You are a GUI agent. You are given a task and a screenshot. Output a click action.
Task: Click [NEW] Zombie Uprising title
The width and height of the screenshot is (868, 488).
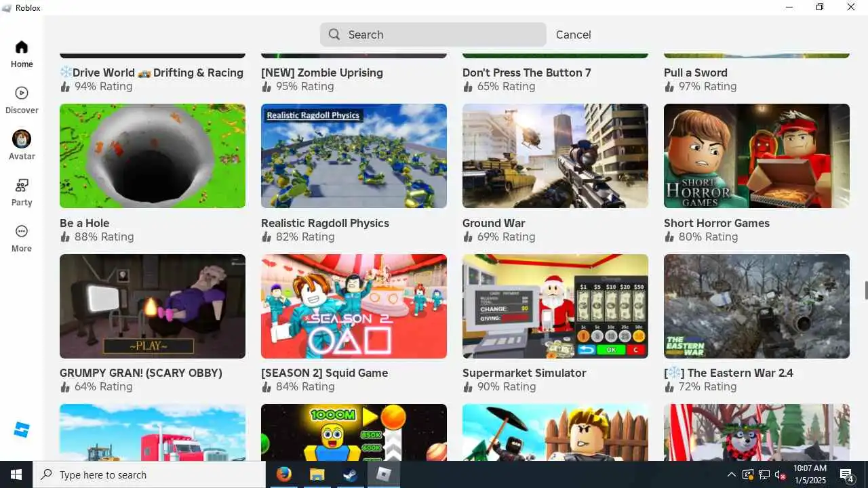[322, 73]
